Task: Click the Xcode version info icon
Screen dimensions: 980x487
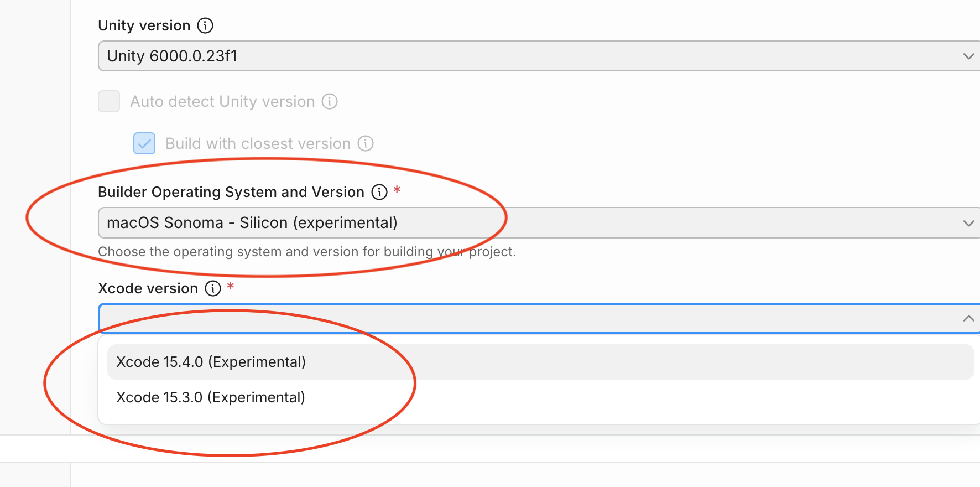Action: point(212,288)
